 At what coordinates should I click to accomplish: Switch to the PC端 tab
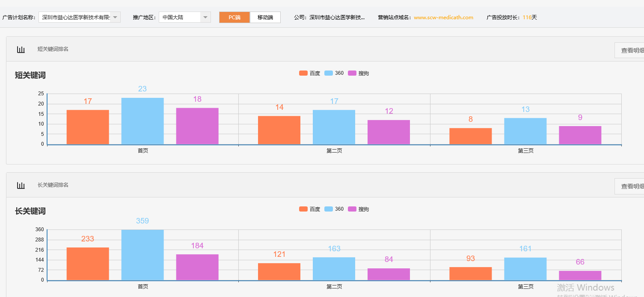coord(234,17)
